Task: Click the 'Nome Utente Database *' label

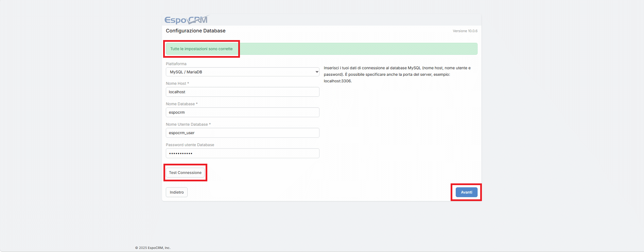Action: pos(188,124)
